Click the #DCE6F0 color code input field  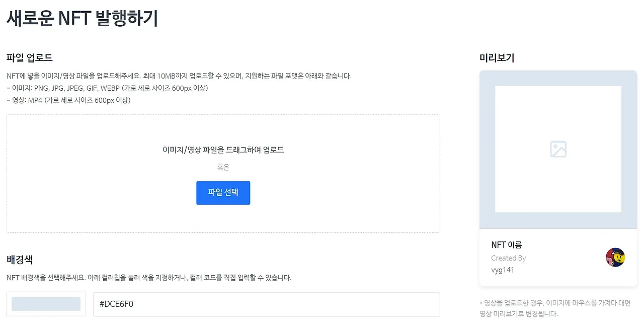click(267, 303)
